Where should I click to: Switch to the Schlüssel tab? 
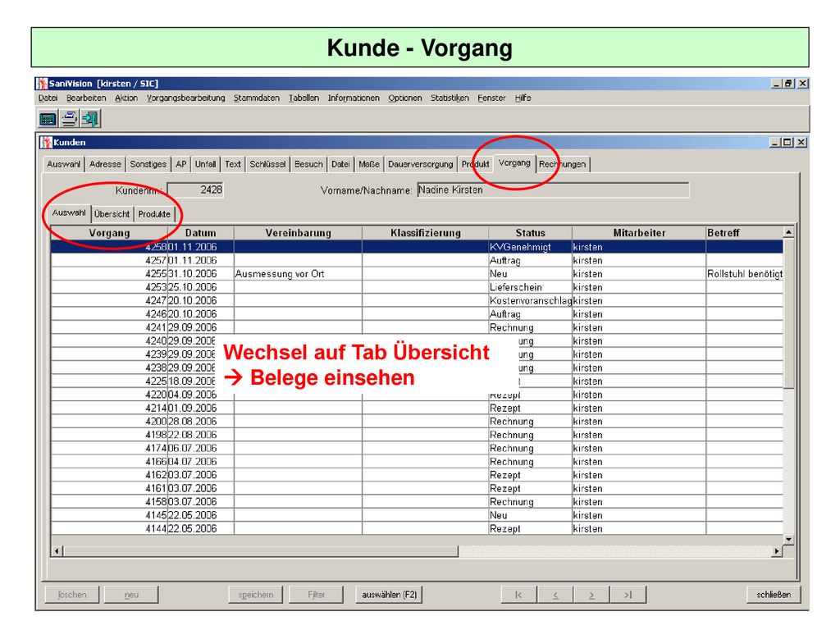click(268, 164)
